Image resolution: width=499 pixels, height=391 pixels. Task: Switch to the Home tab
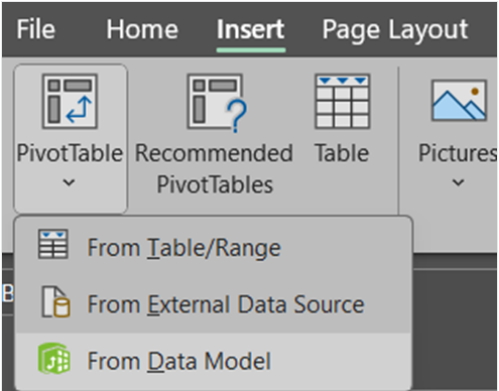(x=142, y=29)
